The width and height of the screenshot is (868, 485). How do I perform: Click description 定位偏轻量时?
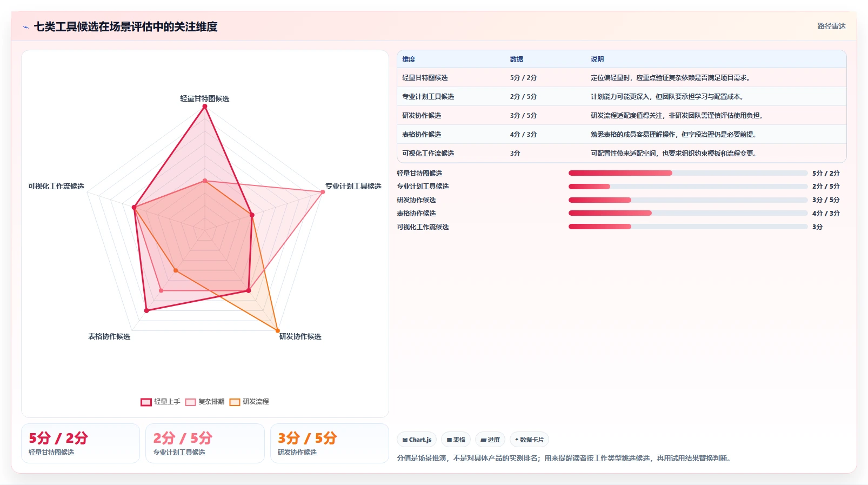coord(670,78)
